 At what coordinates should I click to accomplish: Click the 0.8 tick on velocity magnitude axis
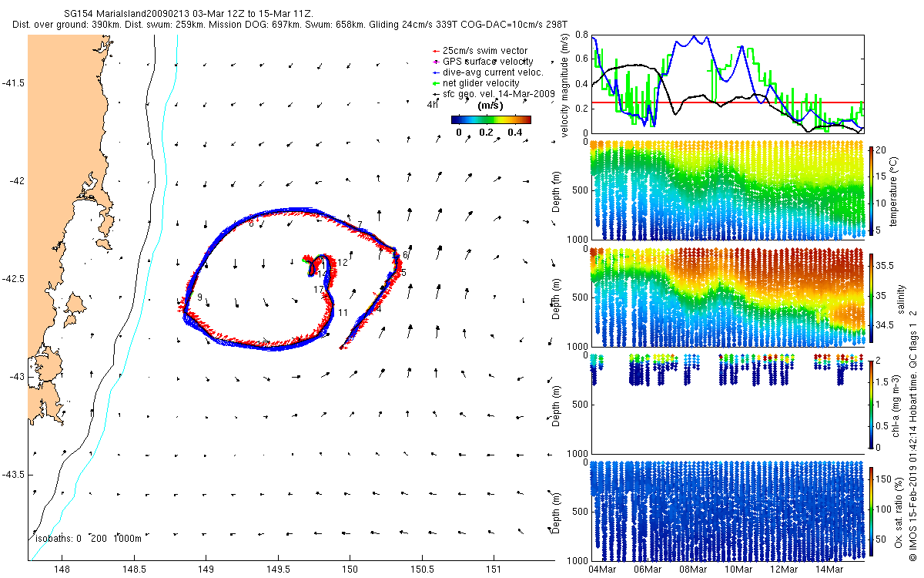coord(581,36)
